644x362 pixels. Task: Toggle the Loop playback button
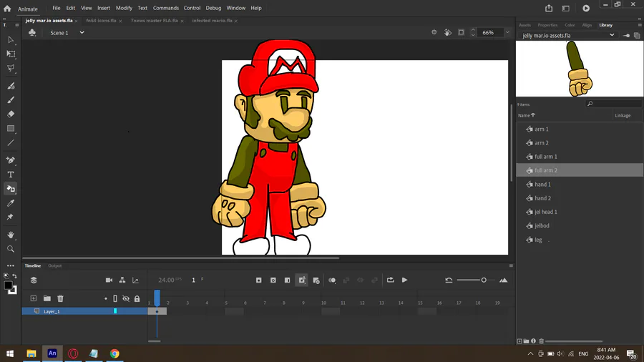click(x=390, y=280)
